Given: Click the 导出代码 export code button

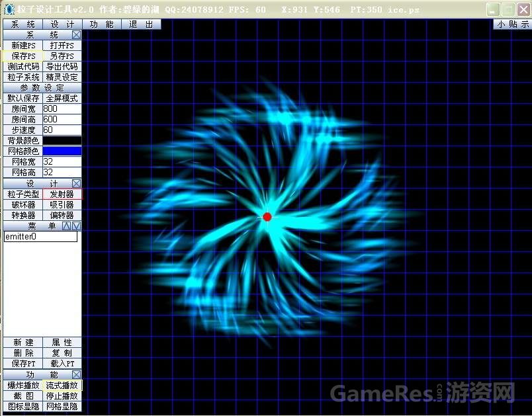Looking at the screenshot, I should 63,67.
